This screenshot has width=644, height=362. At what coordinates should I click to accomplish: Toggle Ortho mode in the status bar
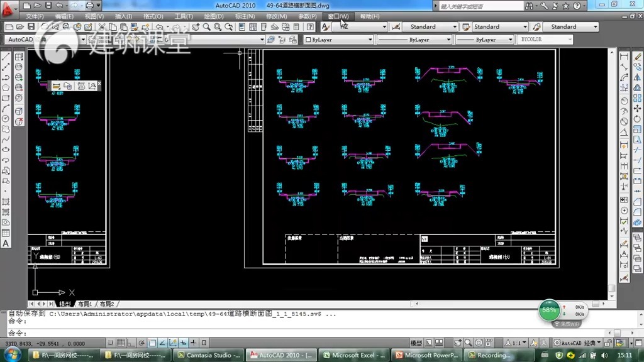[x=131, y=343]
